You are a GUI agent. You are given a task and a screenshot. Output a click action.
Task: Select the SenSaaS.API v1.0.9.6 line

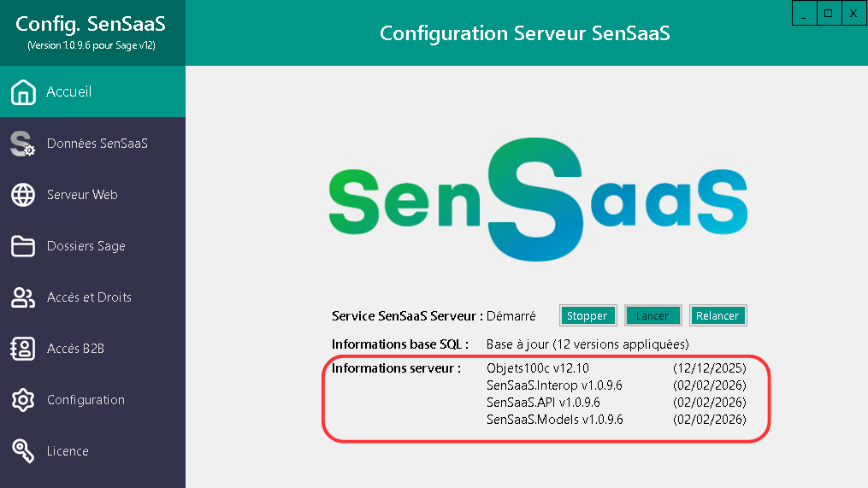pyautogui.click(x=543, y=403)
